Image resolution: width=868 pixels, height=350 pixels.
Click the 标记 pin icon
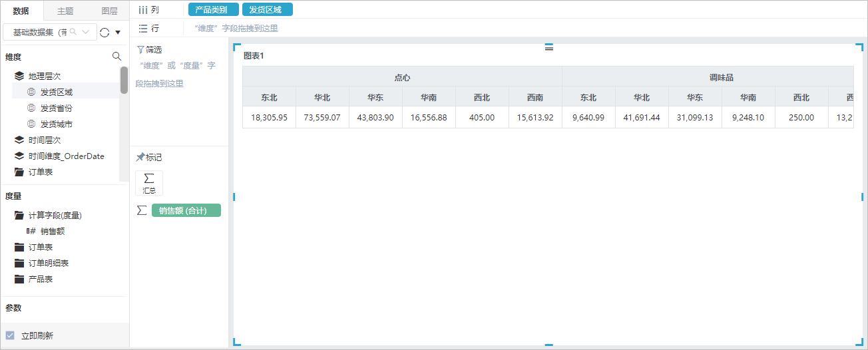pos(140,158)
